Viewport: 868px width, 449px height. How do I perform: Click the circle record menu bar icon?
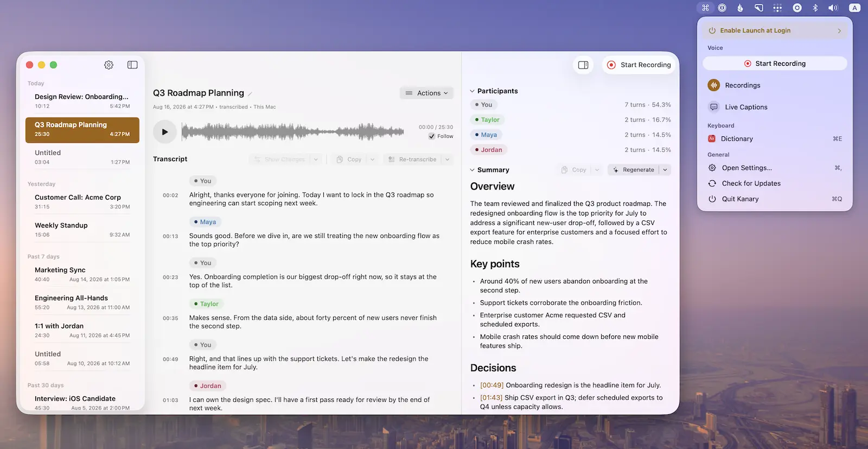pos(797,8)
